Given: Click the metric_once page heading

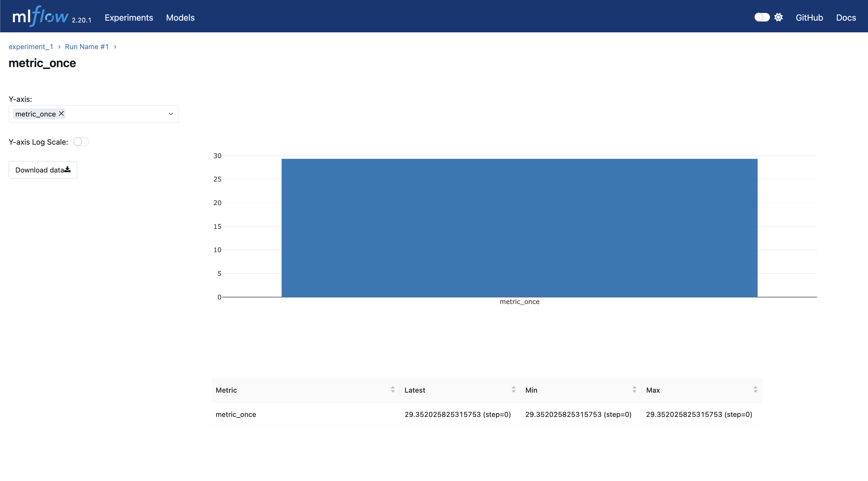Looking at the screenshot, I should (42, 63).
